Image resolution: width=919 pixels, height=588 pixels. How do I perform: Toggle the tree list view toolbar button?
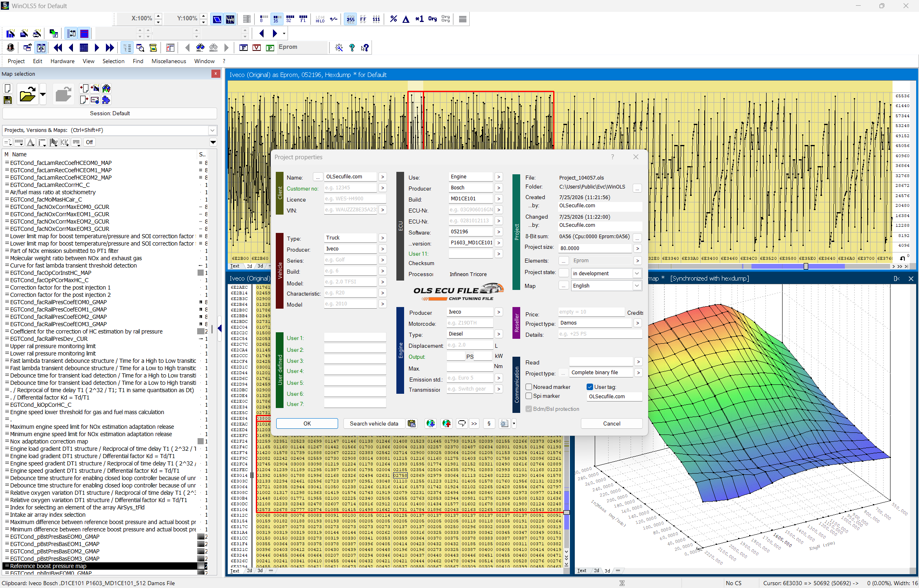point(127,48)
